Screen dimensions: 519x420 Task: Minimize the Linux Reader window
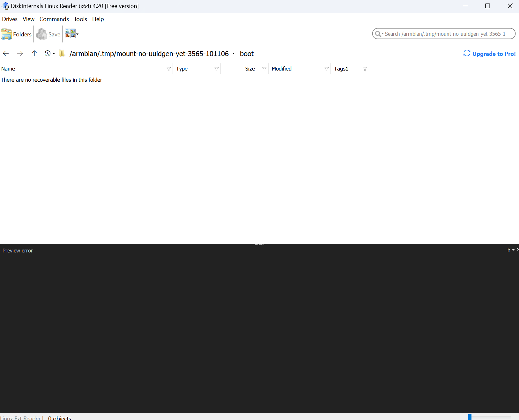tap(466, 6)
